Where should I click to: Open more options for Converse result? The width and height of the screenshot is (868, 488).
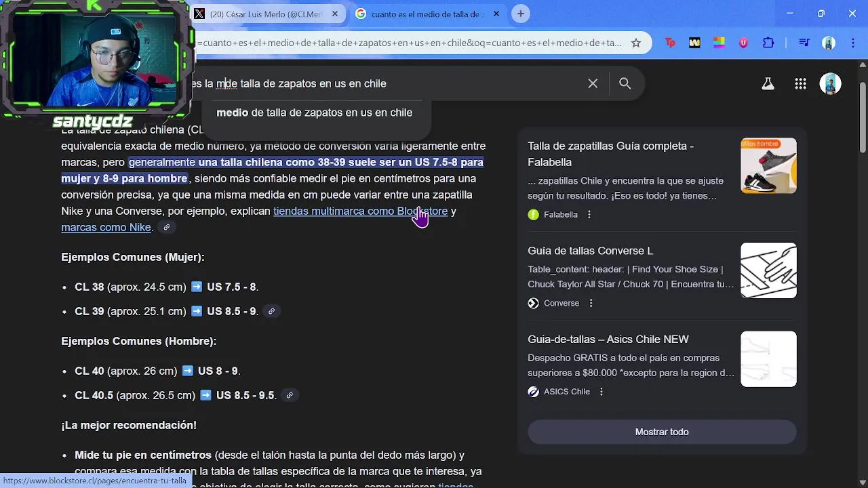coord(591,303)
